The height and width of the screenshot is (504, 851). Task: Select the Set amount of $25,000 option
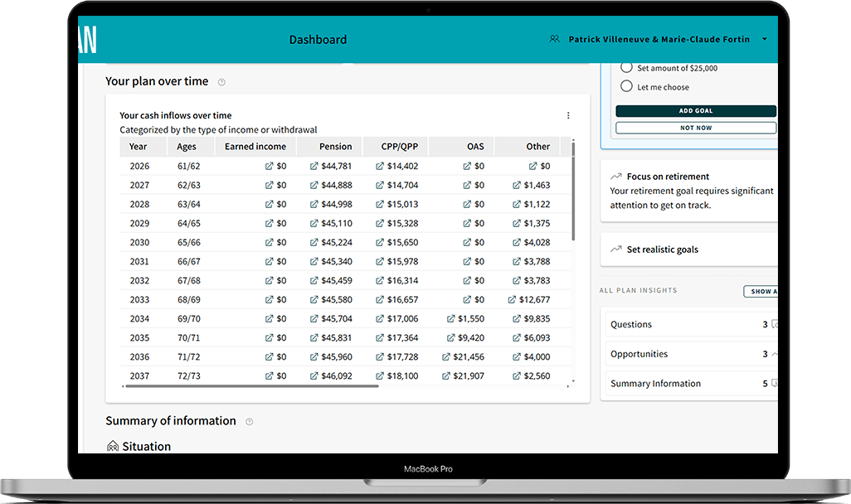[x=626, y=67]
